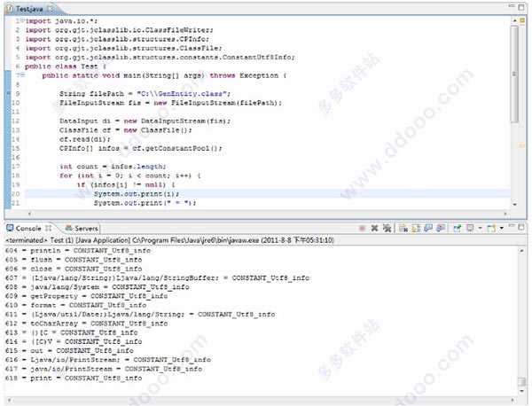Expand the Open Console dropdown arrow

tap(502, 228)
